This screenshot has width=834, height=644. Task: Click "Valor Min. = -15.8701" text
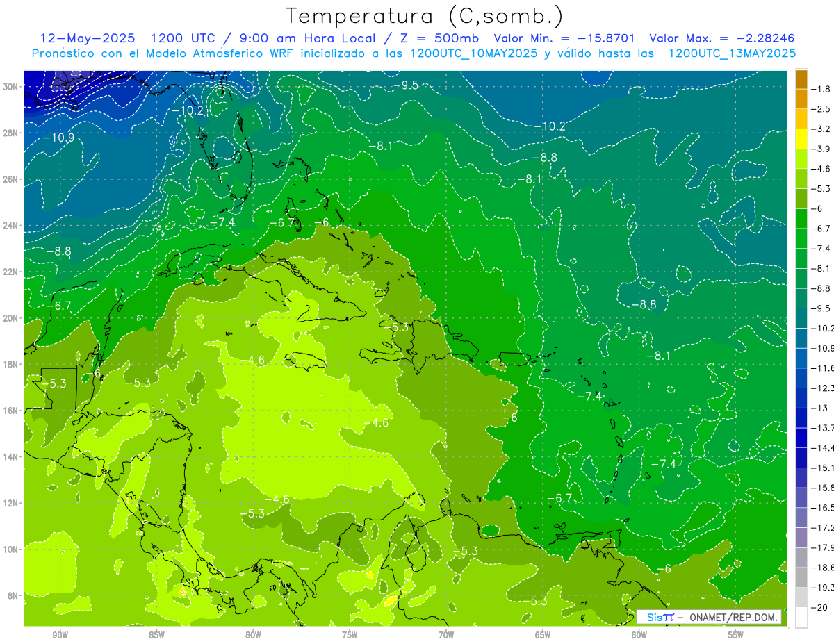(564, 38)
